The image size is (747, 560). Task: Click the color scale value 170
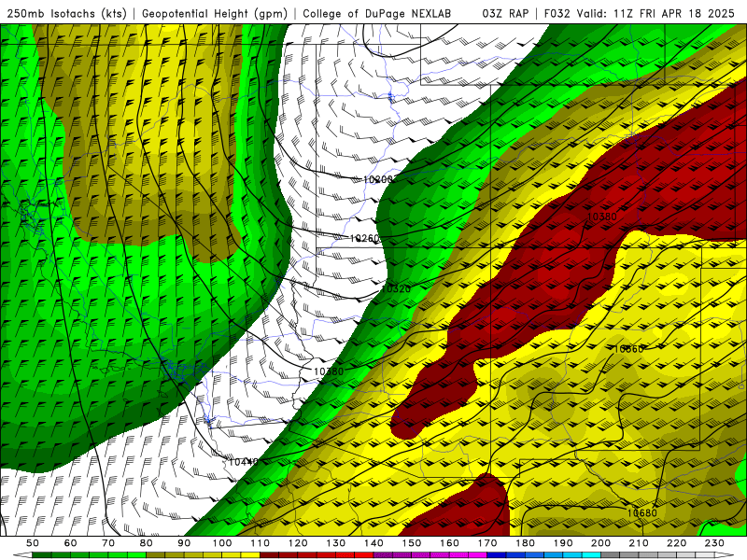click(x=487, y=543)
